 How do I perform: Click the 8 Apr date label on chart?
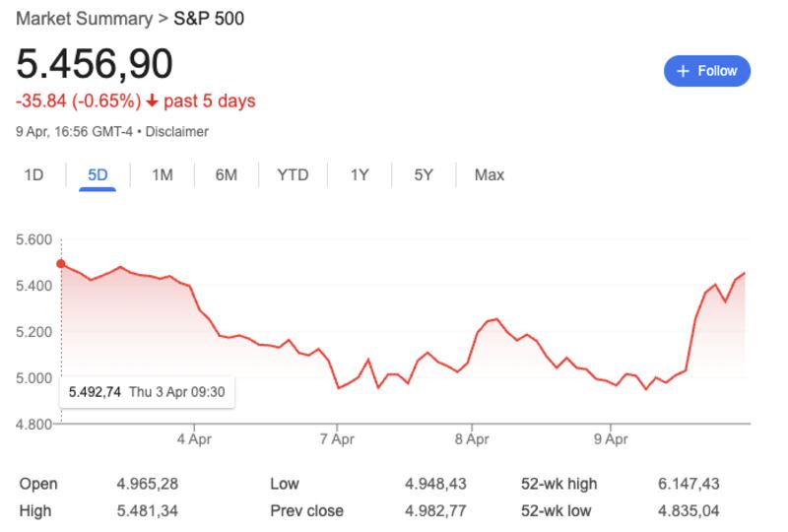[472, 438]
